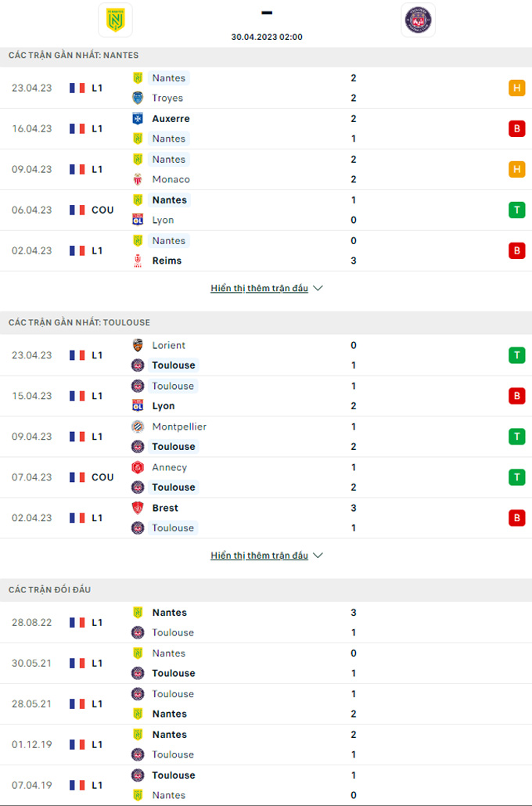Click the Brest team logo
This screenshot has height=806, width=532.
coord(138,508)
